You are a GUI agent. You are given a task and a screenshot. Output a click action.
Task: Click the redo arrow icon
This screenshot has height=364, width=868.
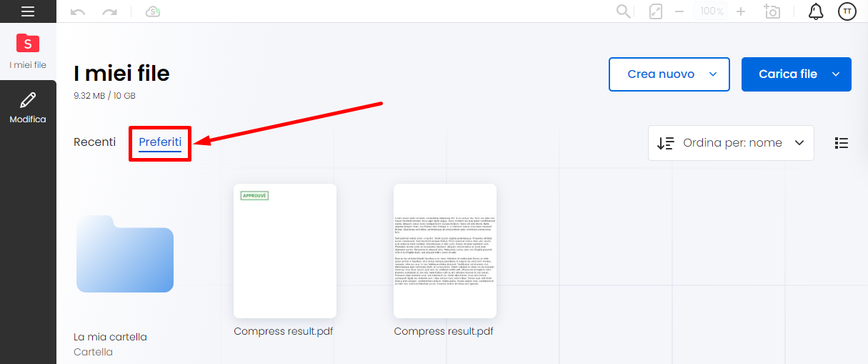pos(109,11)
